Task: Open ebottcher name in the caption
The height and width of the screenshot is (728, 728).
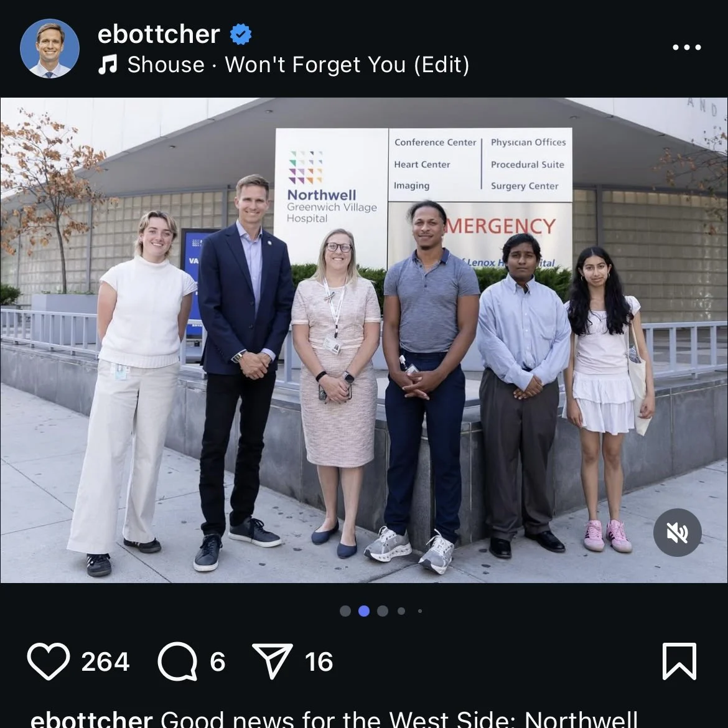Action: click(x=91, y=720)
